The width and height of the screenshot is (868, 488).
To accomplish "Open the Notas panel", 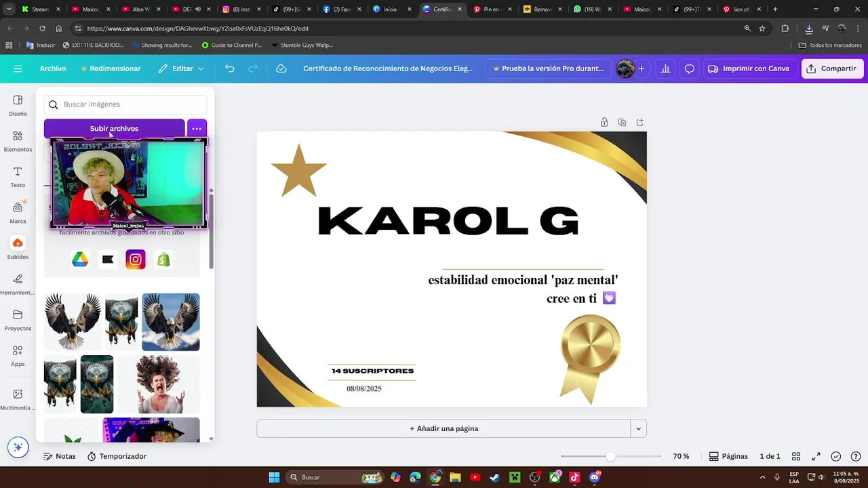I will point(60,456).
